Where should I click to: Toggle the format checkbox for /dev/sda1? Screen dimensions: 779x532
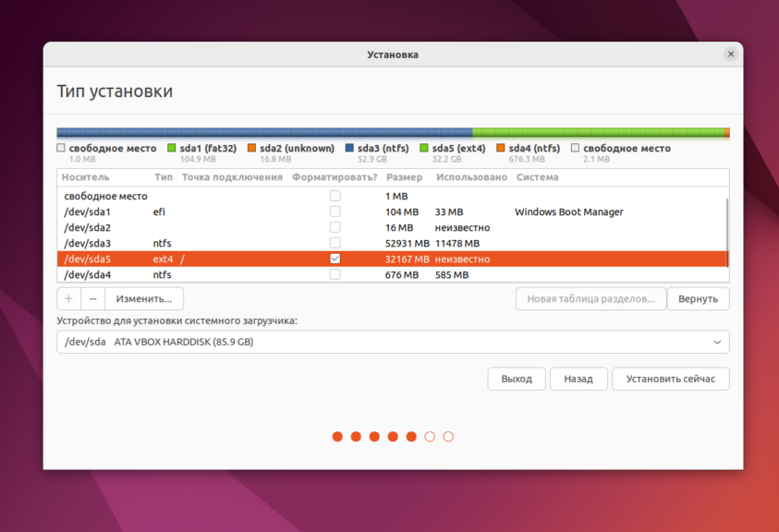pyautogui.click(x=335, y=212)
